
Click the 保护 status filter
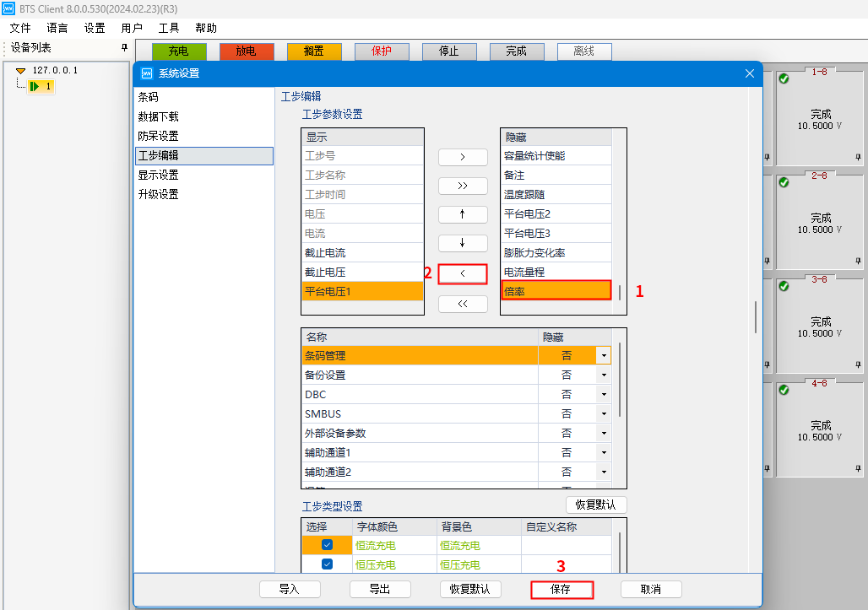click(x=382, y=51)
